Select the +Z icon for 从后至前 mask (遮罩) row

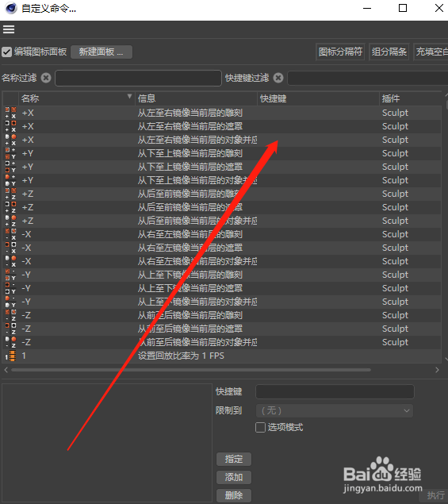pos(10,207)
